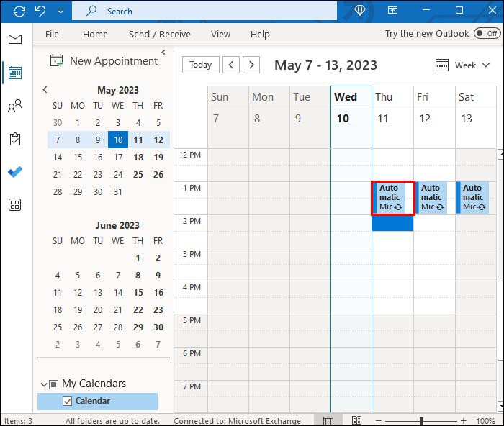Click the May 2023 month header
The height and width of the screenshot is (426, 504).
click(118, 90)
